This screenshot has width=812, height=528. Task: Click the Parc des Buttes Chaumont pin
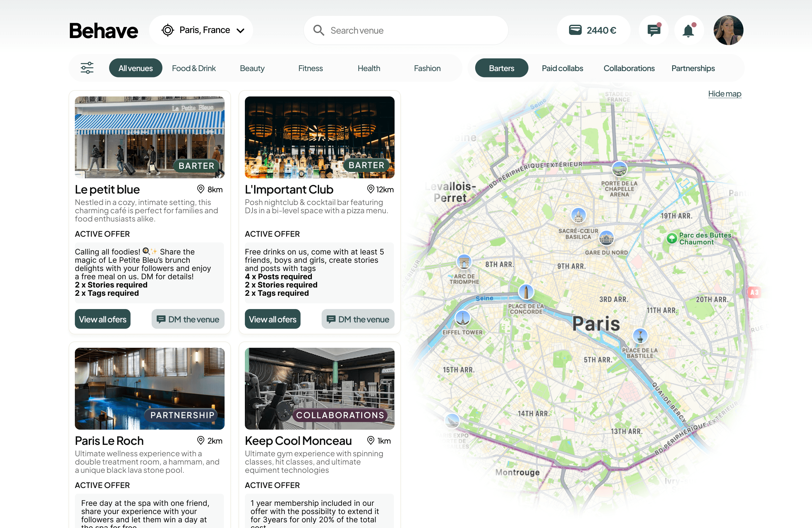pos(671,238)
